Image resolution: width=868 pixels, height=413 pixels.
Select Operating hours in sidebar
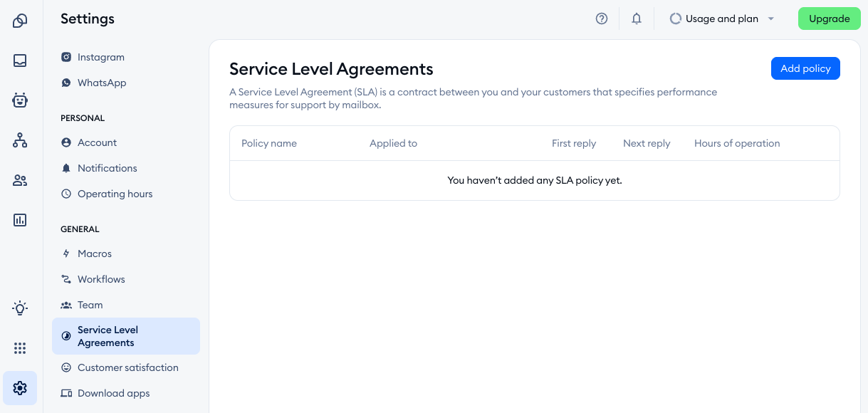coord(115,194)
